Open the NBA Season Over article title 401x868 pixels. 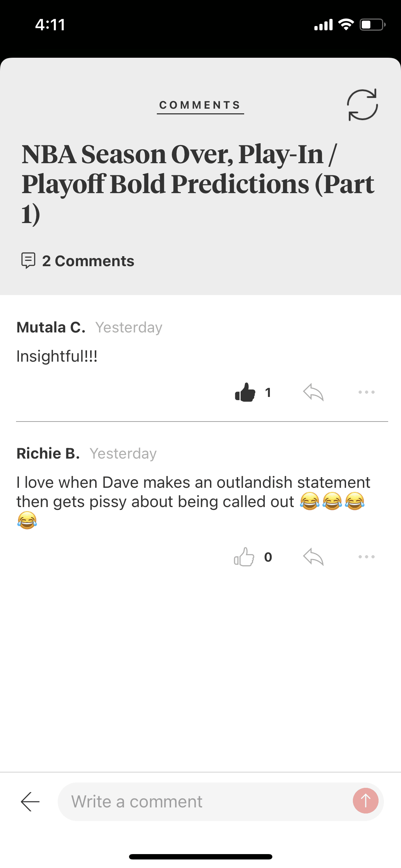pyautogui.click(x=198, y=184)
